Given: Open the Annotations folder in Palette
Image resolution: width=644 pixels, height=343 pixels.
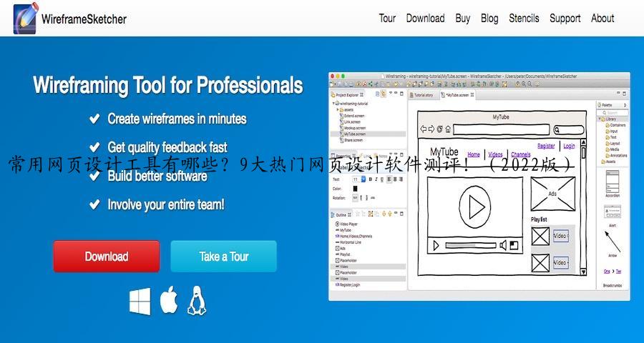Looking at the screenshot, I should click(616, 156).
